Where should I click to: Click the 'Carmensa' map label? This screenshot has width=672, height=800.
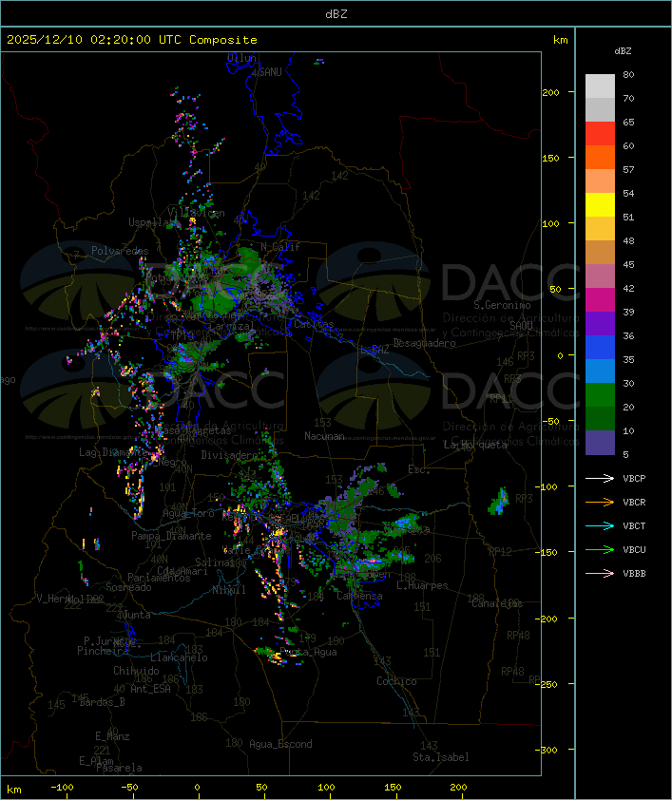click(359, 596)
